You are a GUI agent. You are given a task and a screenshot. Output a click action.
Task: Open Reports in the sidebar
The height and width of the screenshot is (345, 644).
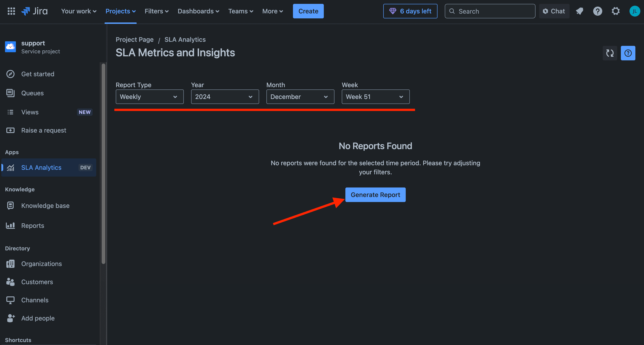[x=49, y=226]
